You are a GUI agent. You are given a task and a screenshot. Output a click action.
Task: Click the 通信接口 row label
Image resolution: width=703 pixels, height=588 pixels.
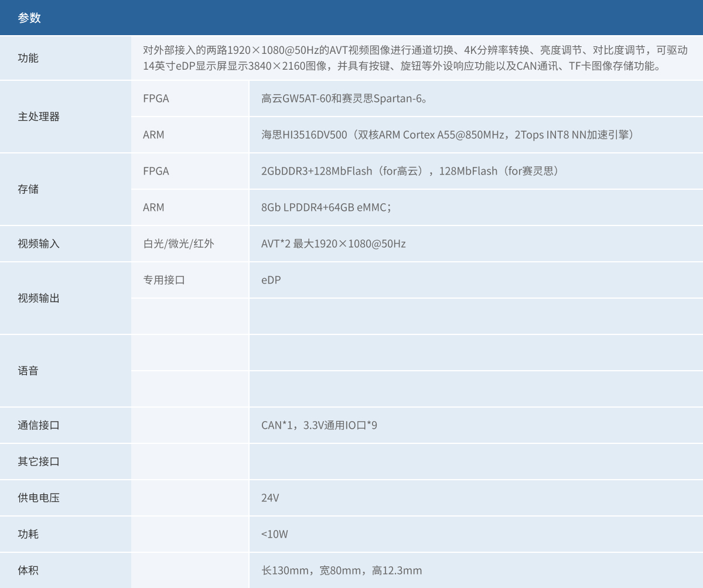pyautogui.click(x=39, y=425)
